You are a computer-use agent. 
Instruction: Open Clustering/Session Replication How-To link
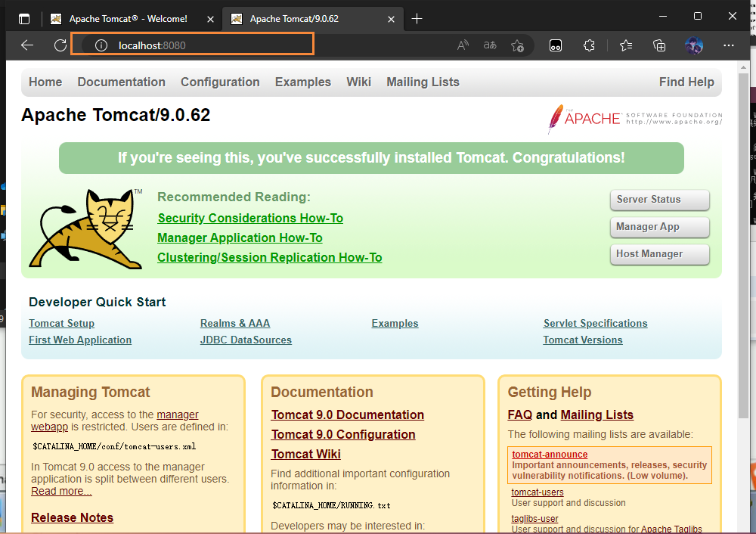coord(270,258)
